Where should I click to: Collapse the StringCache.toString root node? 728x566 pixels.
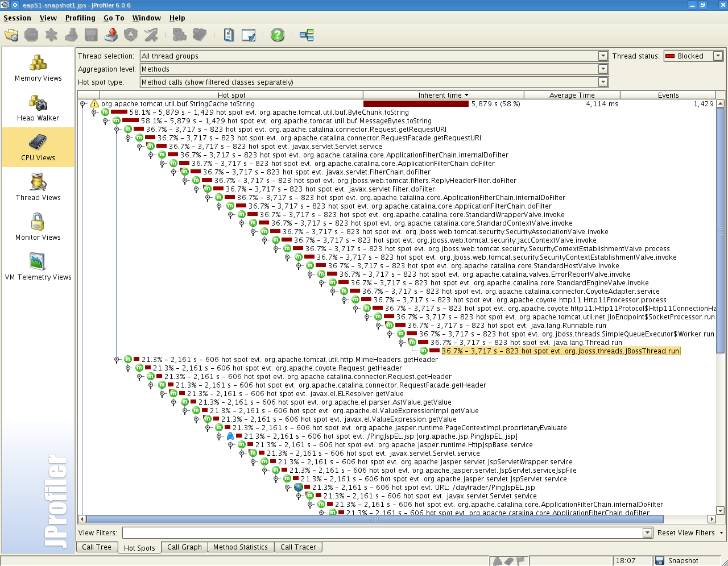(83, 104)
